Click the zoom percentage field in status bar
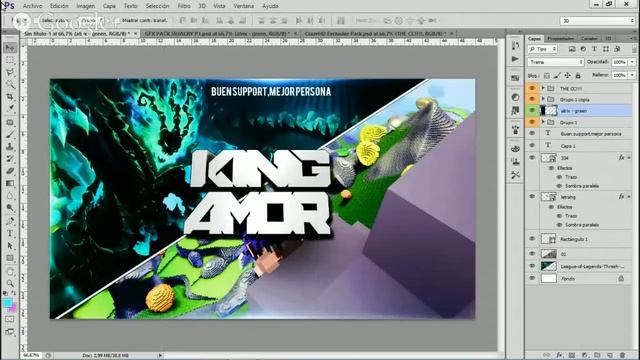 31,356
